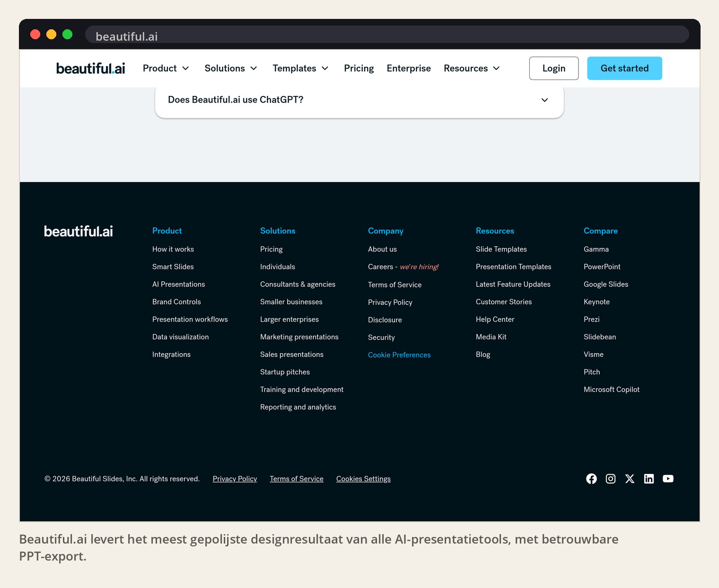Open Marketing presentations link
Image resolution: width=719 pixels, height=588 pixels.
point(299,337)
